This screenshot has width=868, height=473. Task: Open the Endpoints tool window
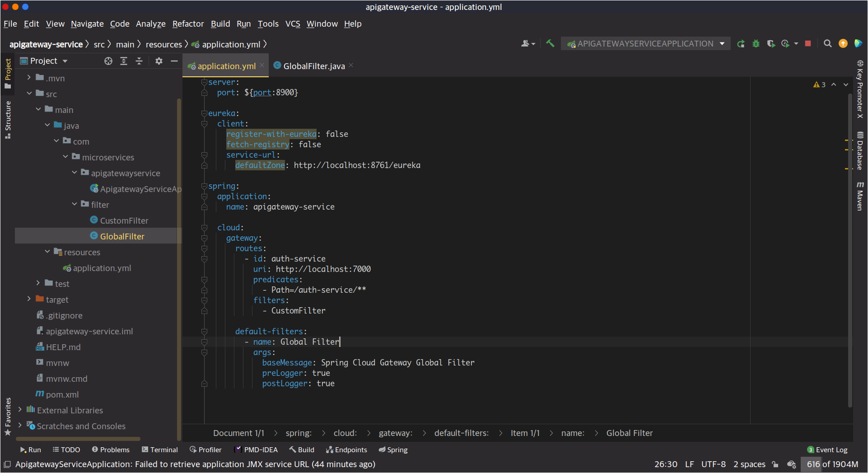(346, 450)
